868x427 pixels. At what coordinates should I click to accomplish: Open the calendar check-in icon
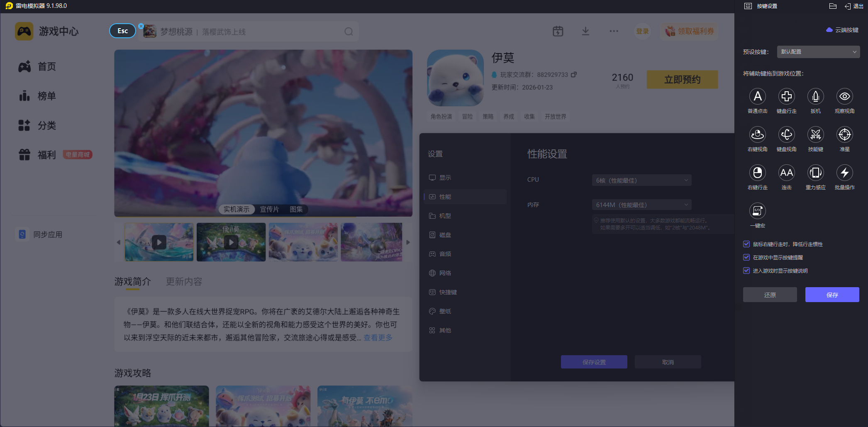pos(558,31)
